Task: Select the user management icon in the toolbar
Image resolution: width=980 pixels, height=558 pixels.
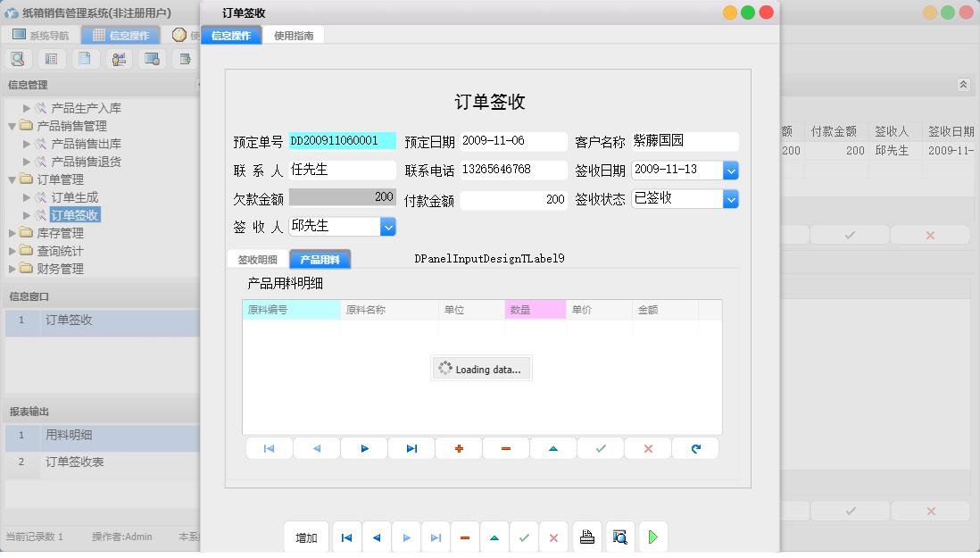Action: [x=119, y=58]
